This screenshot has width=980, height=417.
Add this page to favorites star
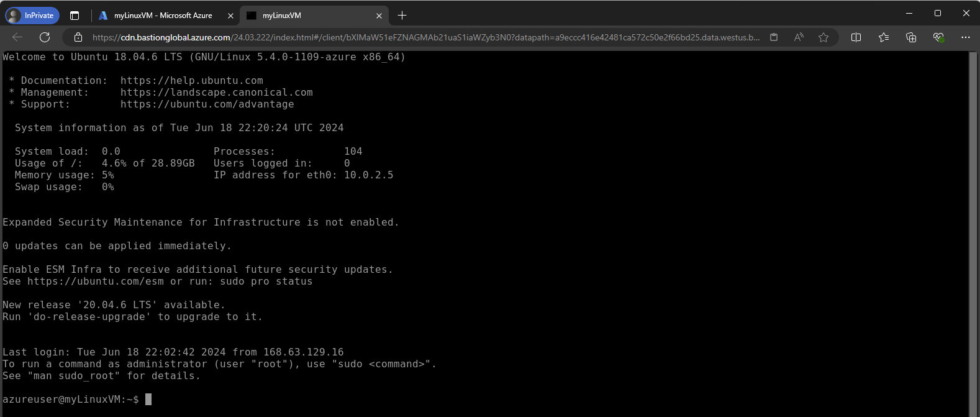click(823, 37)
